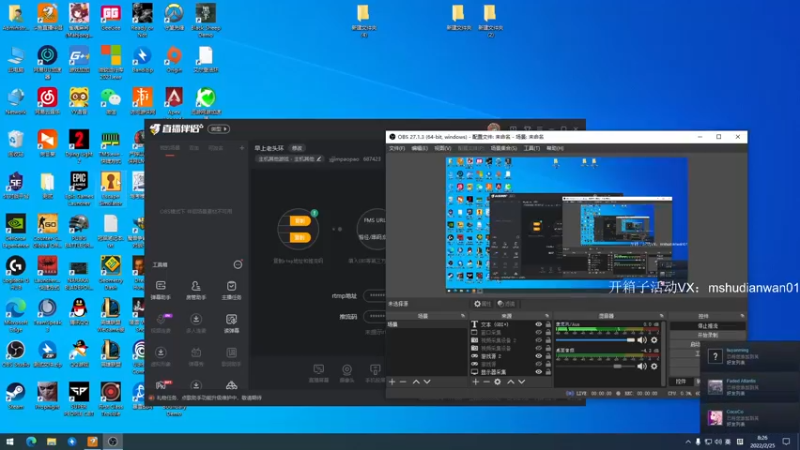The height and width of the screenshot is (450, 800).
Task: Open the gear settings for 桌面音频 audio
Action: tap(654, 366)
